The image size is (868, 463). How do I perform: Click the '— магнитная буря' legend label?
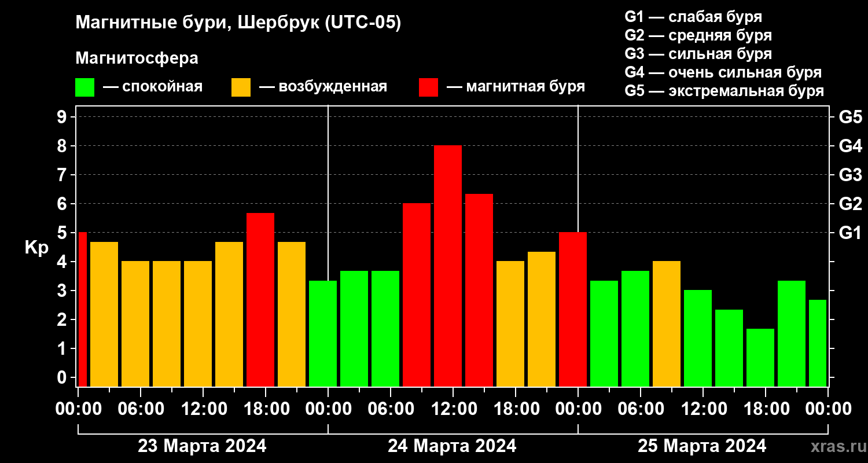516,87
